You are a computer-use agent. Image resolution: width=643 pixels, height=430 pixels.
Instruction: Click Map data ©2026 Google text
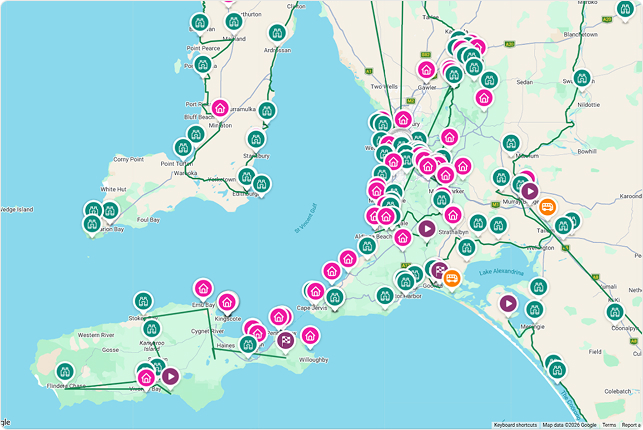(x=569, y=425)
